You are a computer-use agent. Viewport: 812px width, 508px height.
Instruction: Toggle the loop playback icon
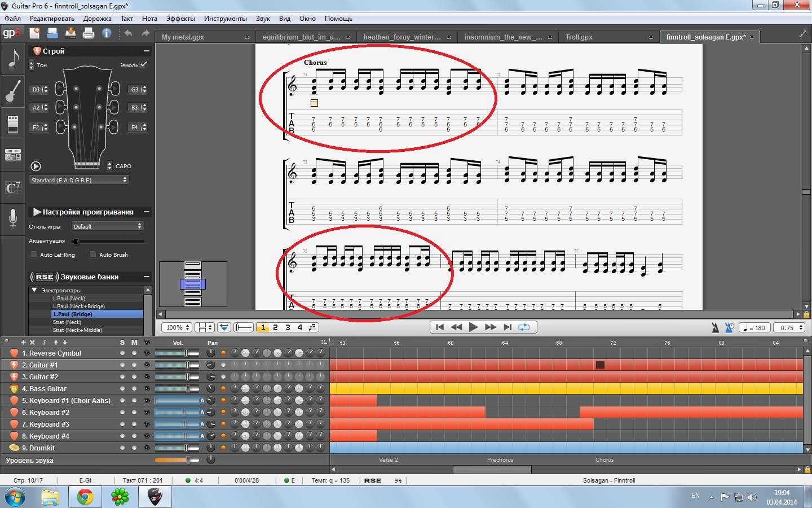coord(524,327)
